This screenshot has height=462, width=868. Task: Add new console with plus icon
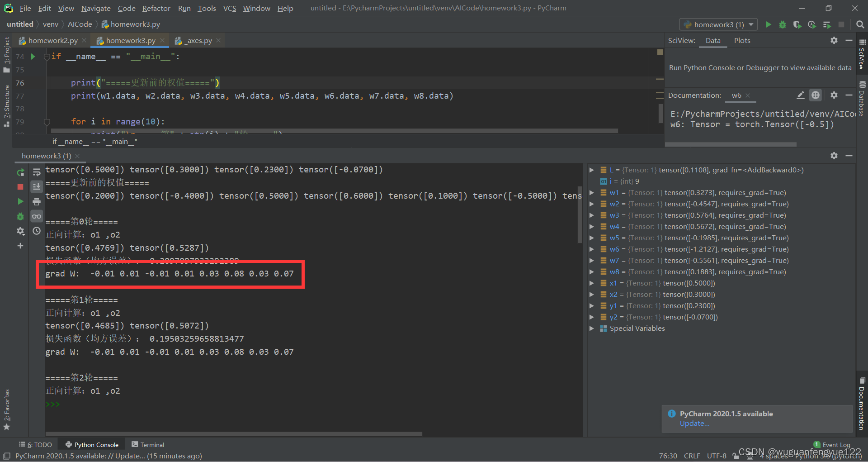20,246
